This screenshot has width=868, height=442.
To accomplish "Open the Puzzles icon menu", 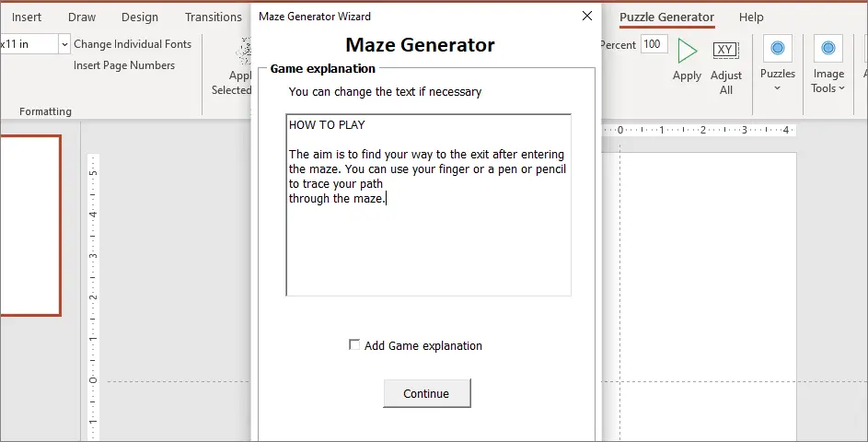I will 777,48.
